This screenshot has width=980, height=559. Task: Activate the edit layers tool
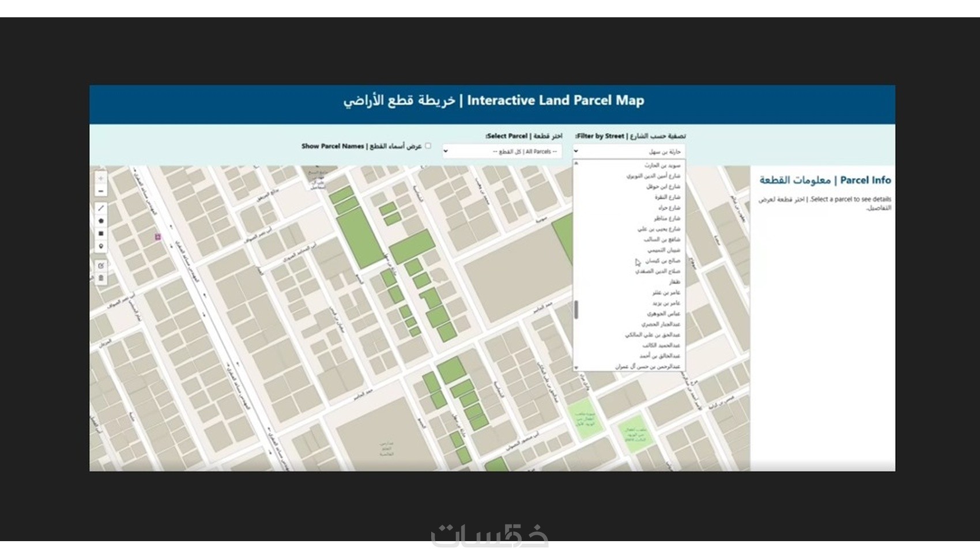[101, 266]
